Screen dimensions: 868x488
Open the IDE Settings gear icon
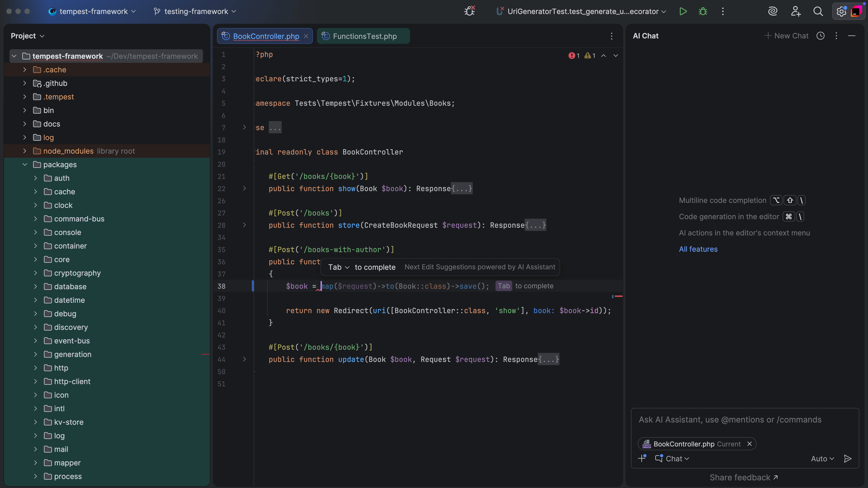pos(841,11)
